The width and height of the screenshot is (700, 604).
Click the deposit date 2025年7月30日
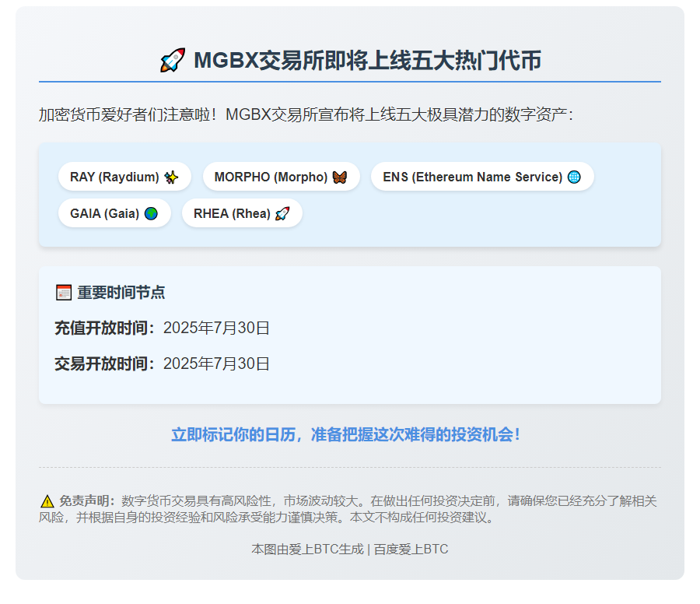point(216,328)
